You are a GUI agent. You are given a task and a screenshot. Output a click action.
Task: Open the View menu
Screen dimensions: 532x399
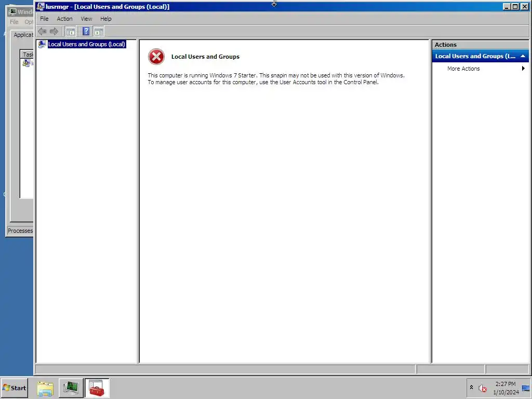[86, 19]
